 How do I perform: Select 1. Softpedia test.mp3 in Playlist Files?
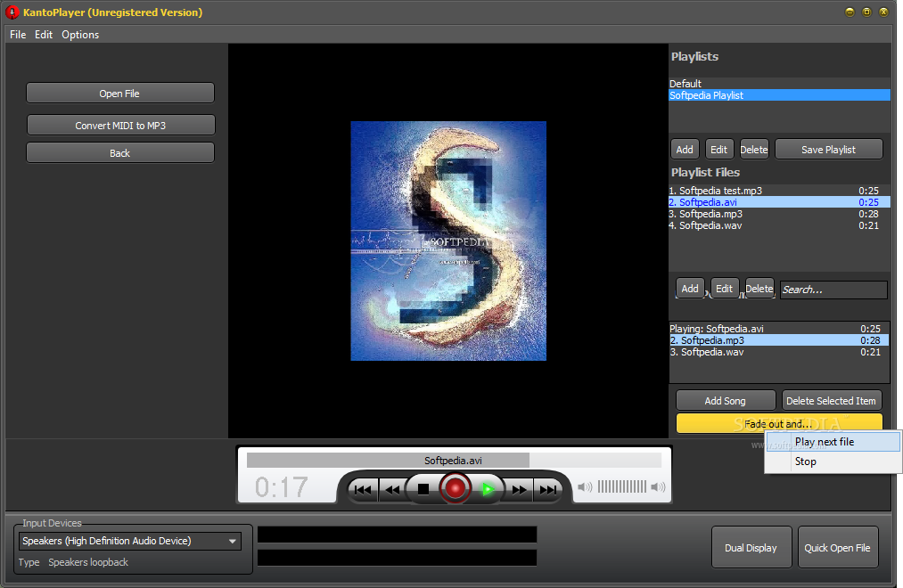coord(779,191)
